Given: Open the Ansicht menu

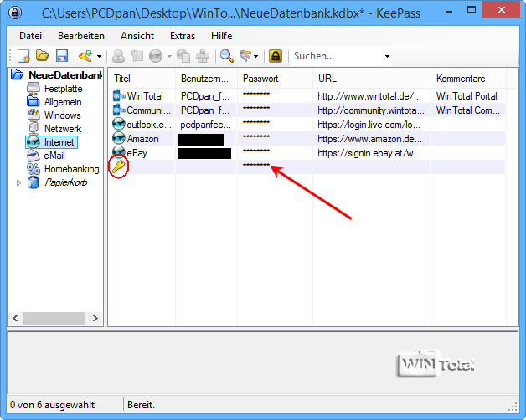Looking at the screenshot, I should coord(137,36).
